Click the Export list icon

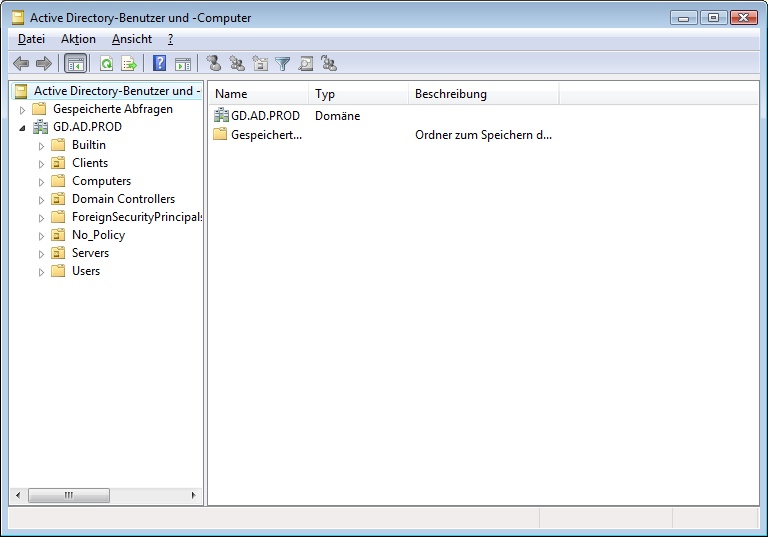(x=129, y=64)
